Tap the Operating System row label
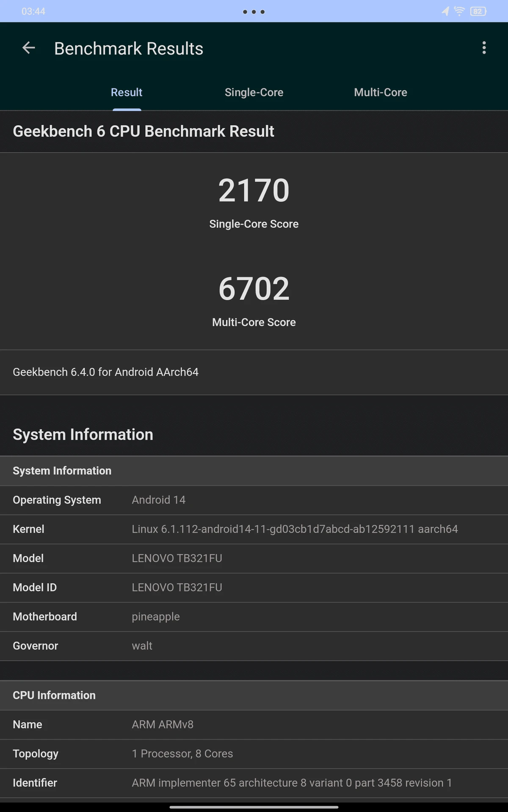Viewport: 508px width, 812px height. [57, 500]
